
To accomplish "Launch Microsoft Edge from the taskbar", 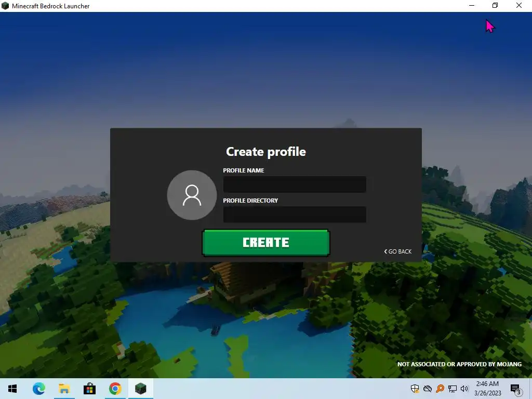I will coord(38,389).
